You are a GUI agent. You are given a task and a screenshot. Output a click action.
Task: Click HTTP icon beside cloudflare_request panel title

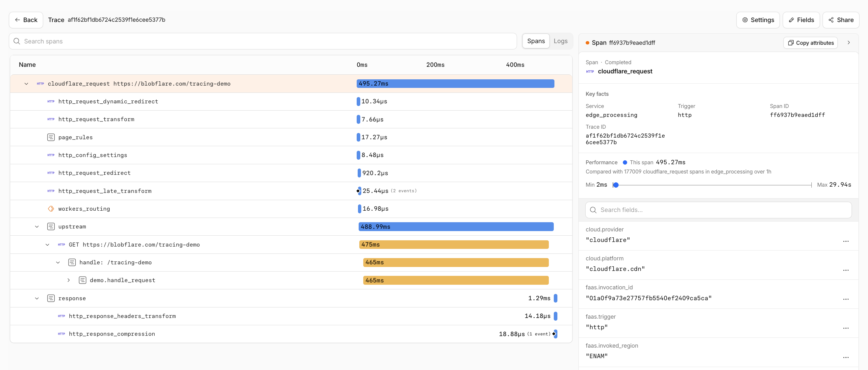click(590, 71)
